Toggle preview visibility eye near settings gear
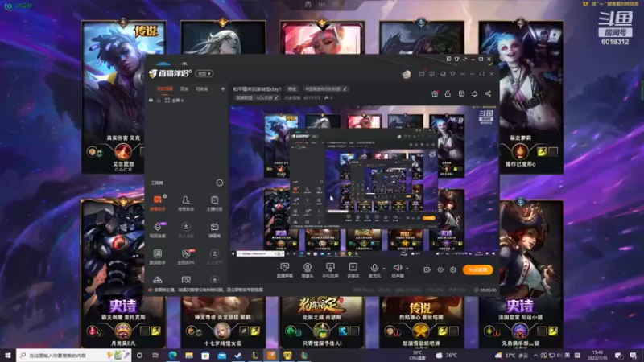 coord(440,269)
